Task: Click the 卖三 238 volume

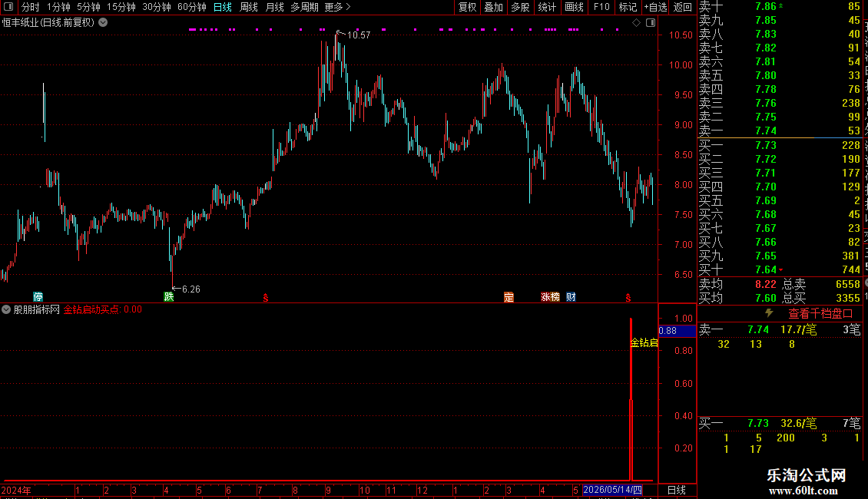Action: 851,103
